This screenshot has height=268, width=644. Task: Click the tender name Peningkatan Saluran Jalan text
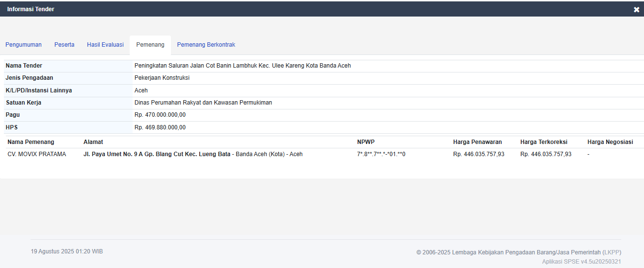[x=242, y=66]
